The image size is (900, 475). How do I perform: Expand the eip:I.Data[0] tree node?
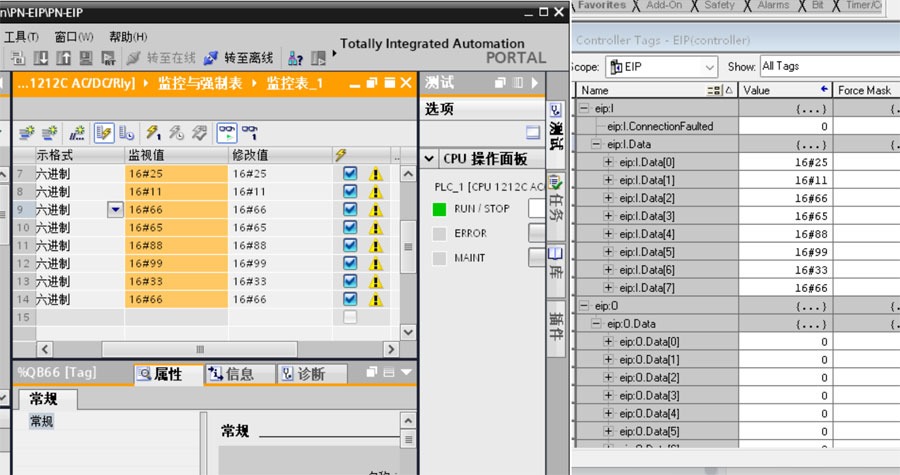click(x=609, y=163)
